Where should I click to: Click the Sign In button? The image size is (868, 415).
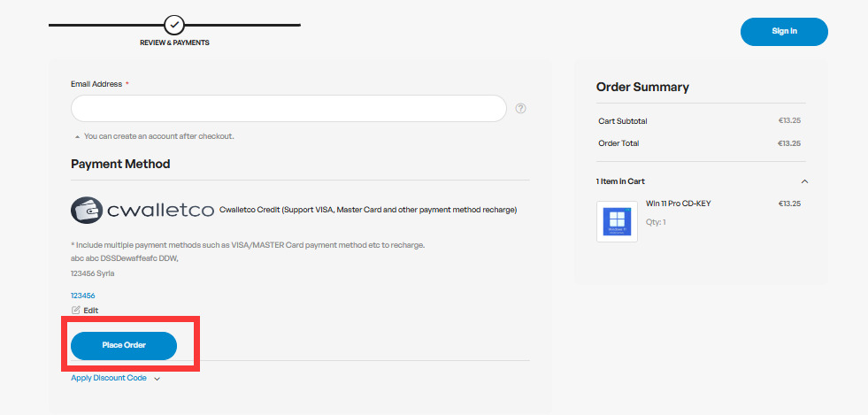784,31
